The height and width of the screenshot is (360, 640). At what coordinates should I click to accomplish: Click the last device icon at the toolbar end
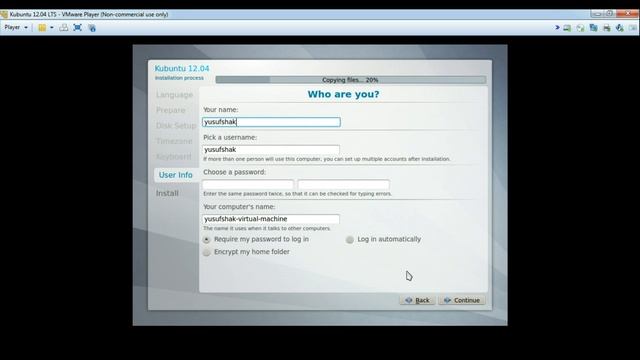[633, 28]
